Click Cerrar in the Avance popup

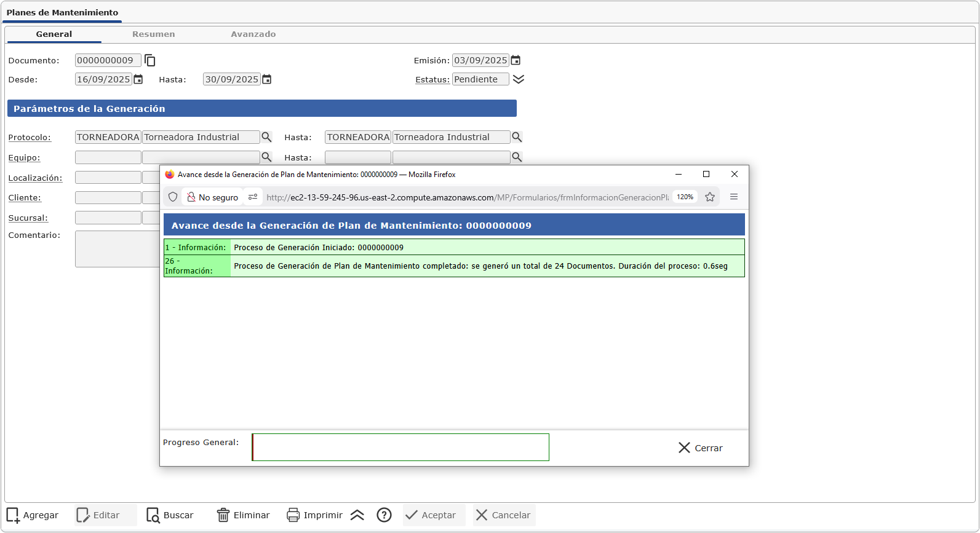point(701,448)
